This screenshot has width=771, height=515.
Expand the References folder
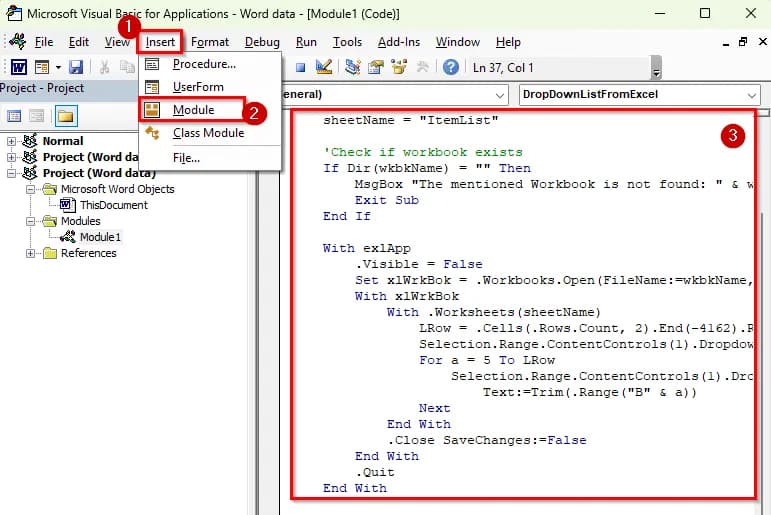point(30,253)
